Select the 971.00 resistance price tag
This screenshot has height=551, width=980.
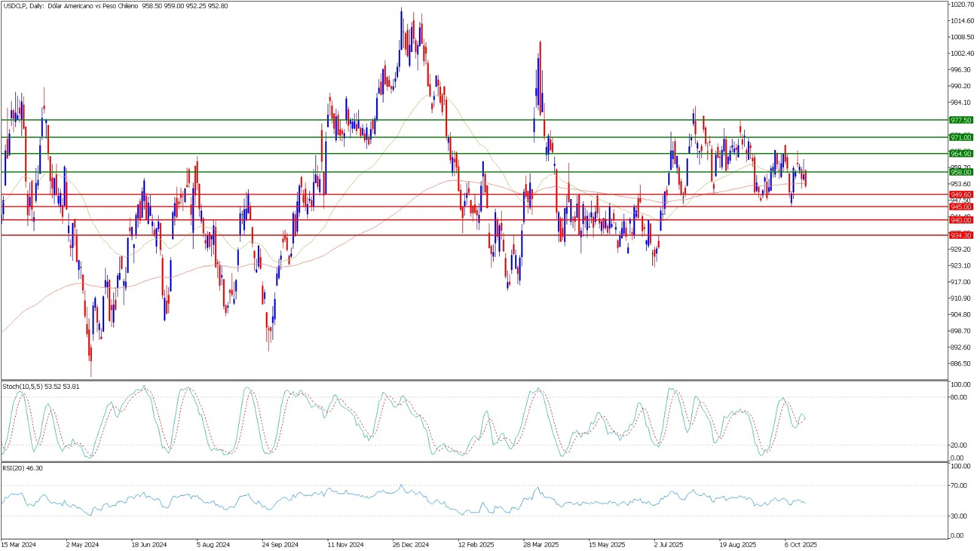coord(960,138)
